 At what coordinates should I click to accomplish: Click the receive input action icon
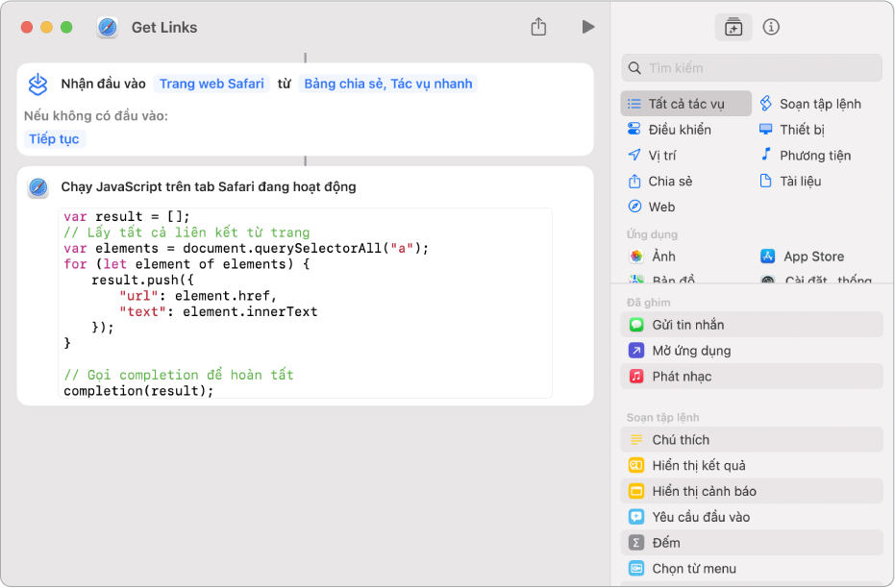click(x=37, y=84)
